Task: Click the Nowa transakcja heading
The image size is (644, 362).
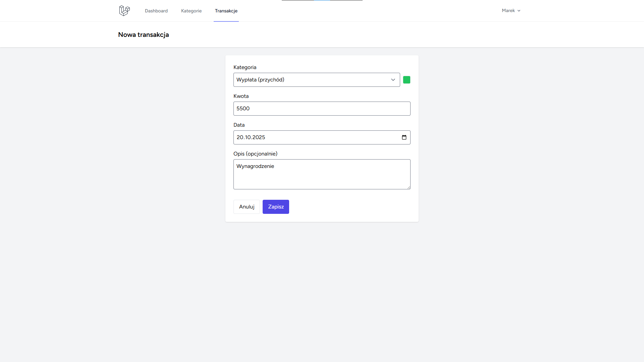Action: pyautogui.click(x=144, y=35)
